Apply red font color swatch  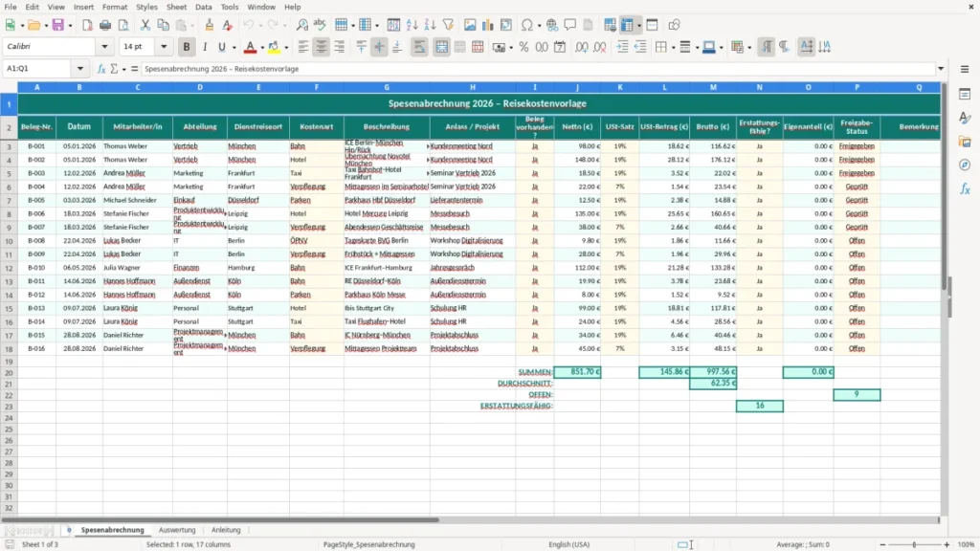(x=250, y=47)
